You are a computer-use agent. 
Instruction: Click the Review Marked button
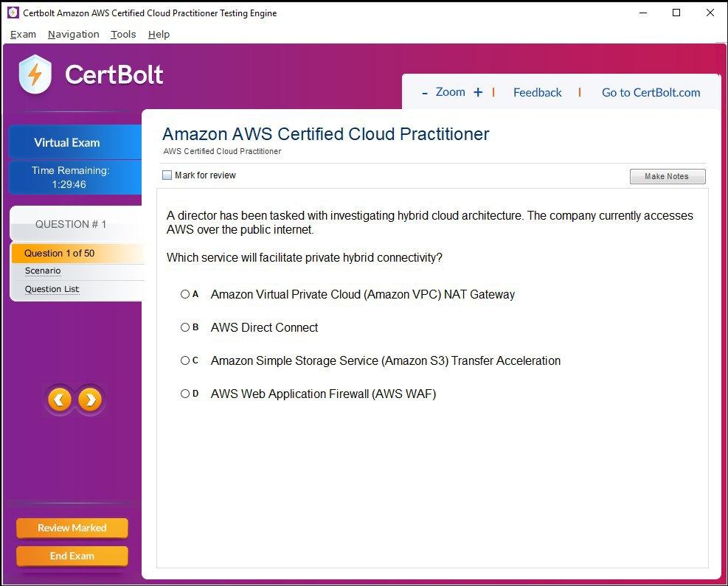72,528
